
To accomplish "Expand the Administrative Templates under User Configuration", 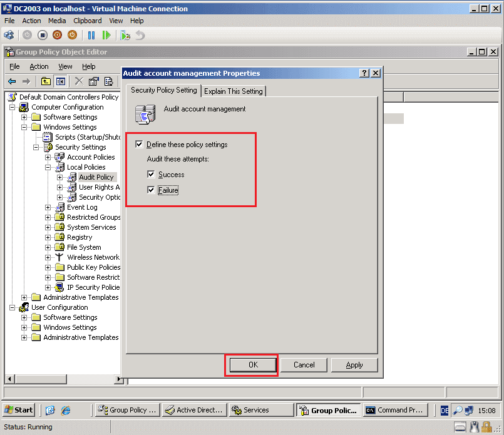I will 24,337.
